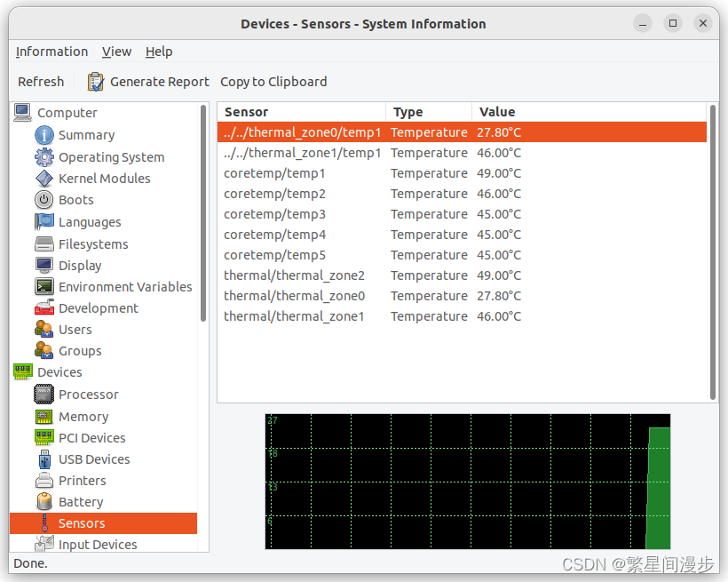
Task: Open the Help menu
Action: tap(159, 52)
